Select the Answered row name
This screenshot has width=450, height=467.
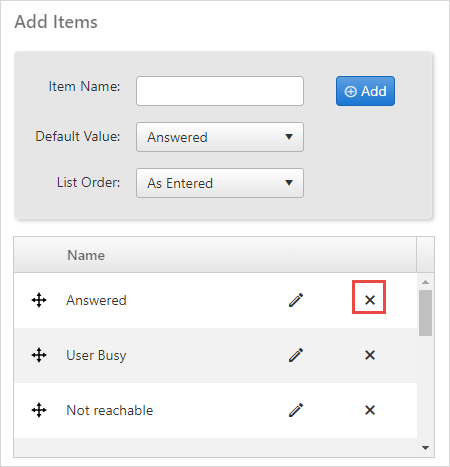[96, 300]
